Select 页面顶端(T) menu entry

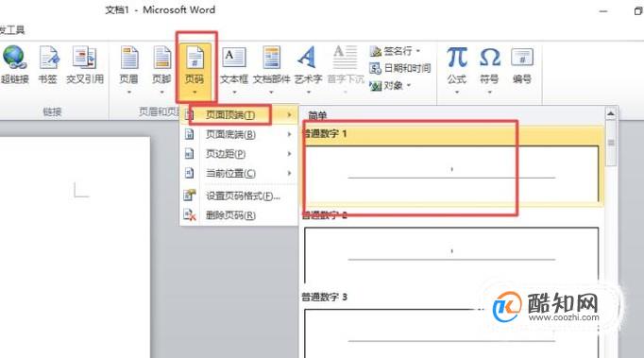(x=239, y=115)
